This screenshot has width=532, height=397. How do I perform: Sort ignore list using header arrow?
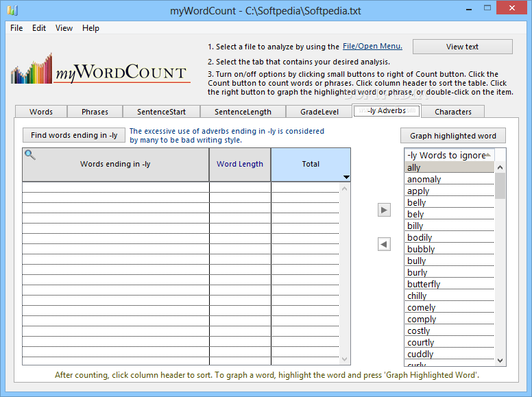click(488, 155)
